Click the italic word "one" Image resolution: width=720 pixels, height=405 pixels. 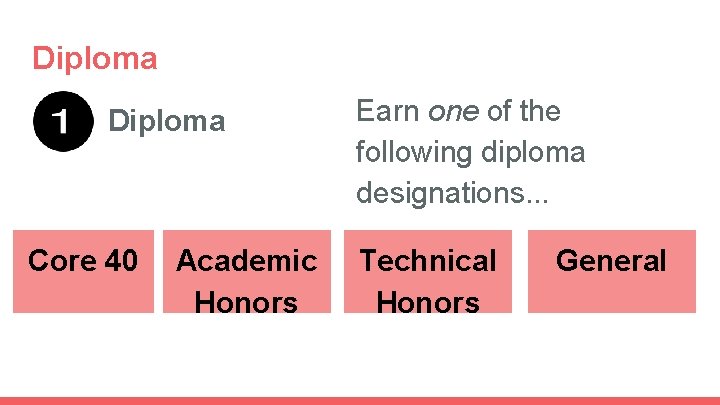[x=453, y=112]
